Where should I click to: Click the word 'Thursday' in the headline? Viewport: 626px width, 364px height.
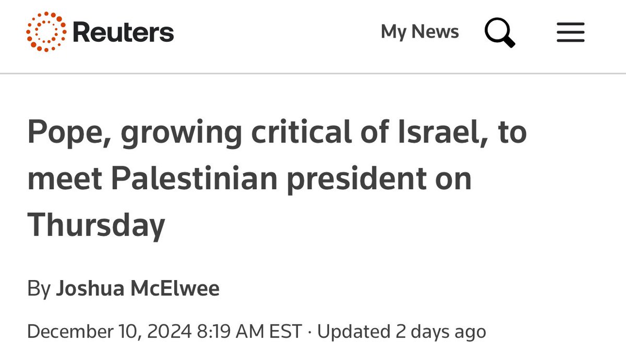97,225
